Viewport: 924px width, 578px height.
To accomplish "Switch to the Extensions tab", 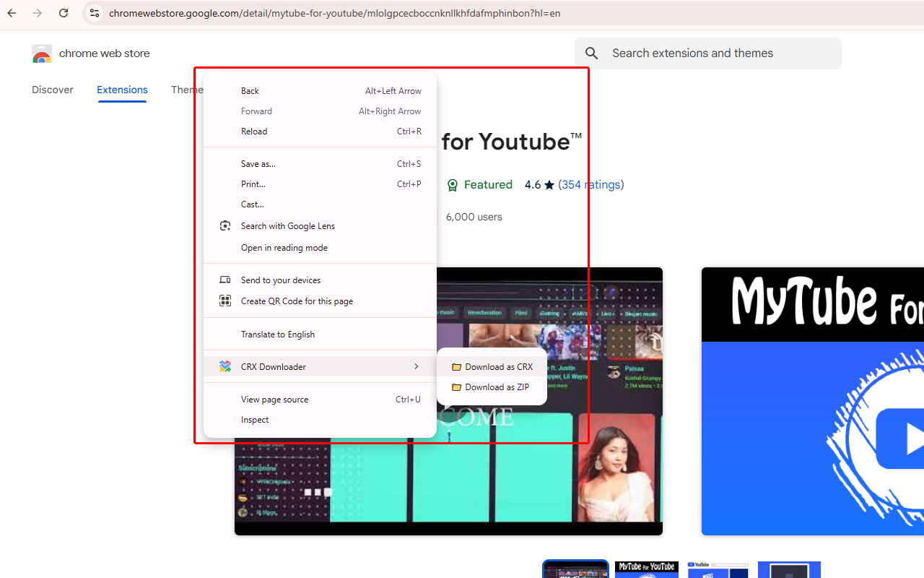I will point(122,90).
